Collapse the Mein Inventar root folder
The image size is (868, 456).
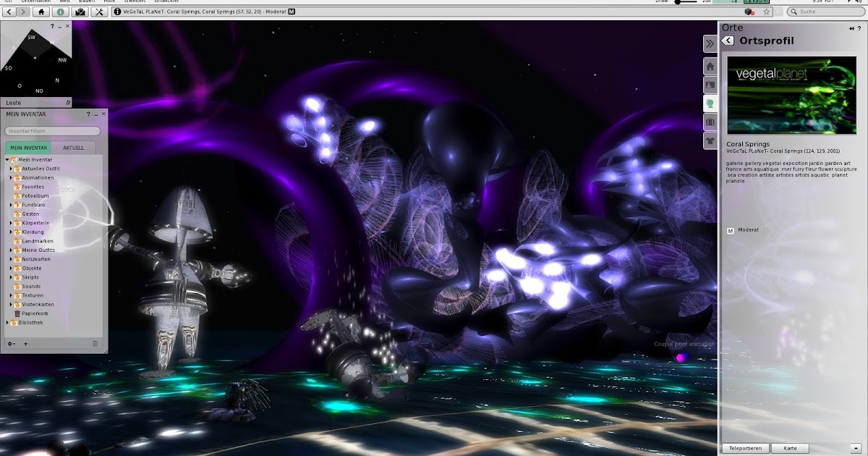tap(7, 159)
